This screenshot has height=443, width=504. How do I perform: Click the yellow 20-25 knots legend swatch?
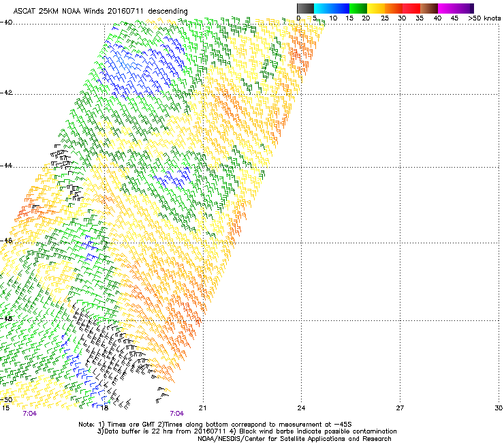[x=376, y=8]
